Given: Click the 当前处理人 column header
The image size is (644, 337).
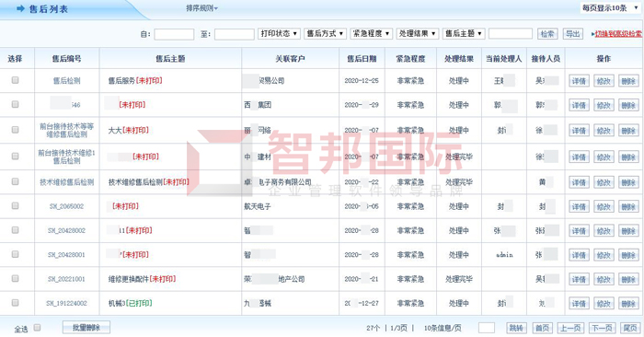Looking at the screenshot, I should (503, 59).
